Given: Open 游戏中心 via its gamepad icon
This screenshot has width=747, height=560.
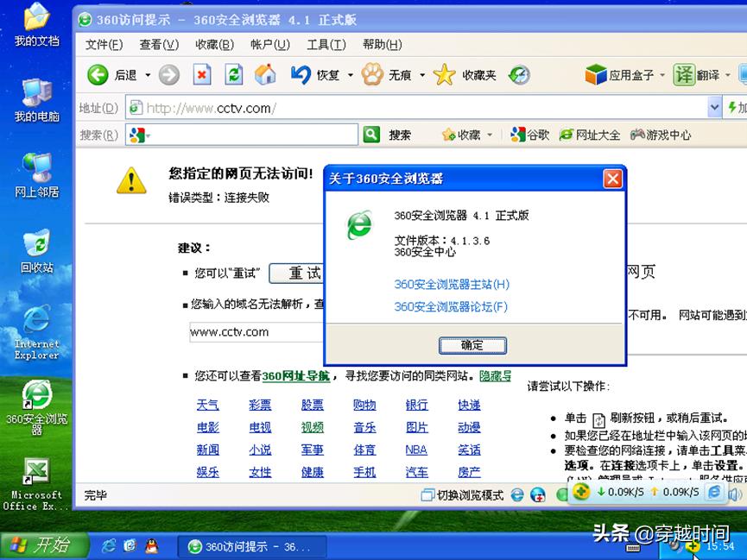Looking at the screenshot, I should (639, 135).
